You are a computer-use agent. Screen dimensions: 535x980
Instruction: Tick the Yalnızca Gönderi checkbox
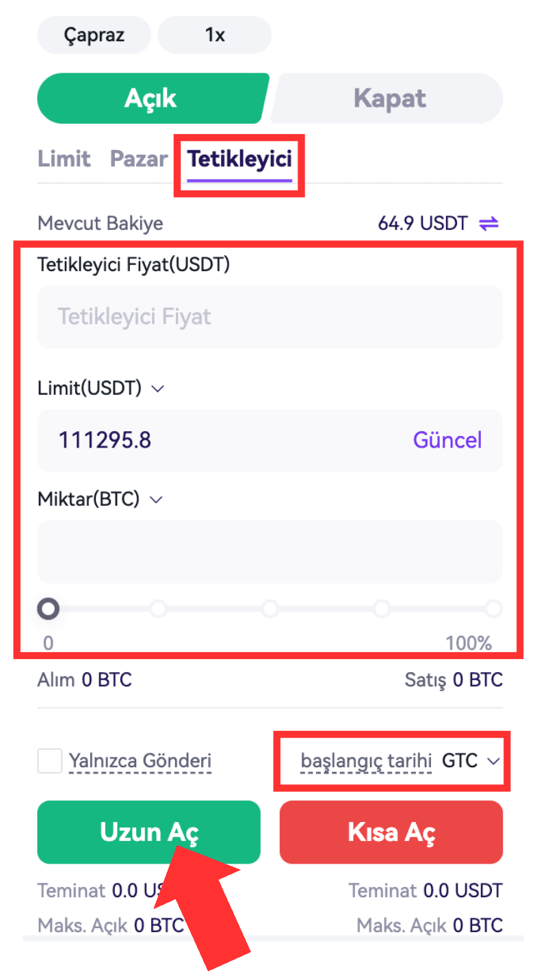click(x=50, y=760)
